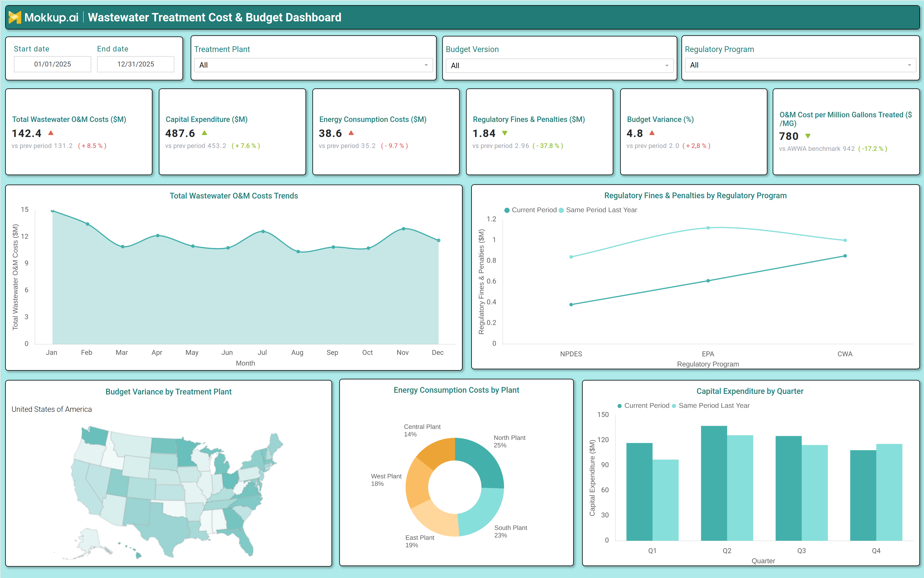
Task: Click the Jul data point on O&M trend
Action: 263,231
